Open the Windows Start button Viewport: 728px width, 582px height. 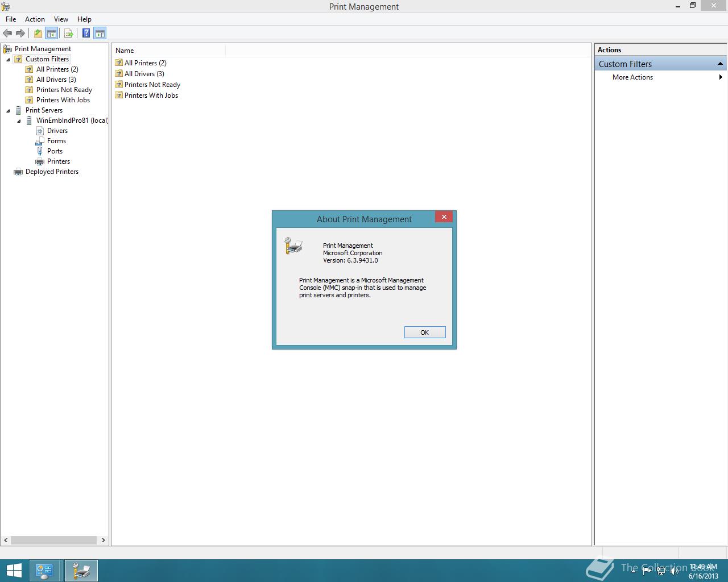point(14,571)
